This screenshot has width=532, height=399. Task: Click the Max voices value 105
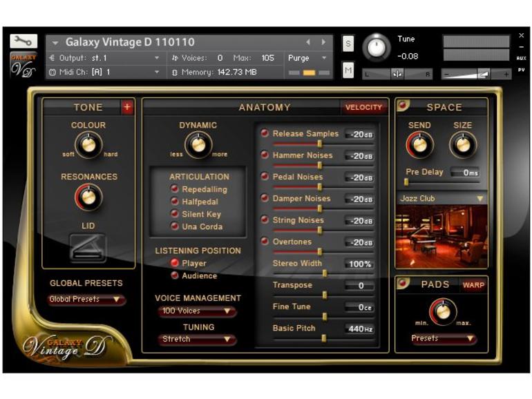point(267,58)
